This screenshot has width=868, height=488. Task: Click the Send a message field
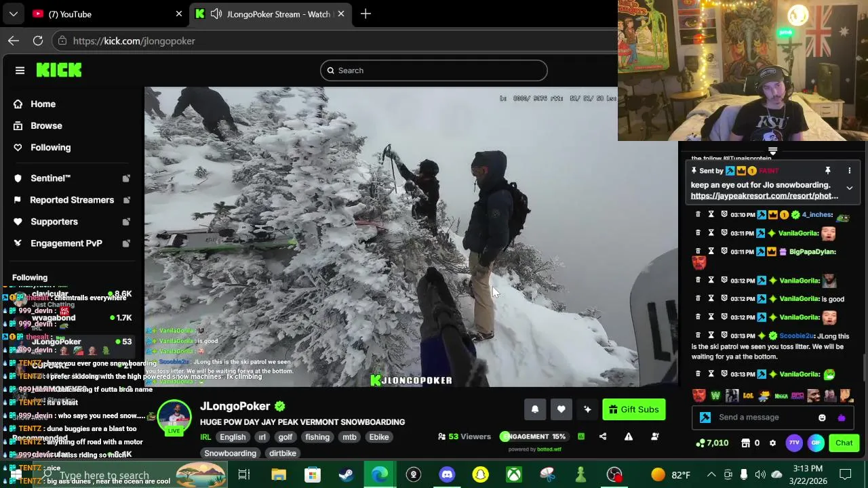tap(763, 418)
